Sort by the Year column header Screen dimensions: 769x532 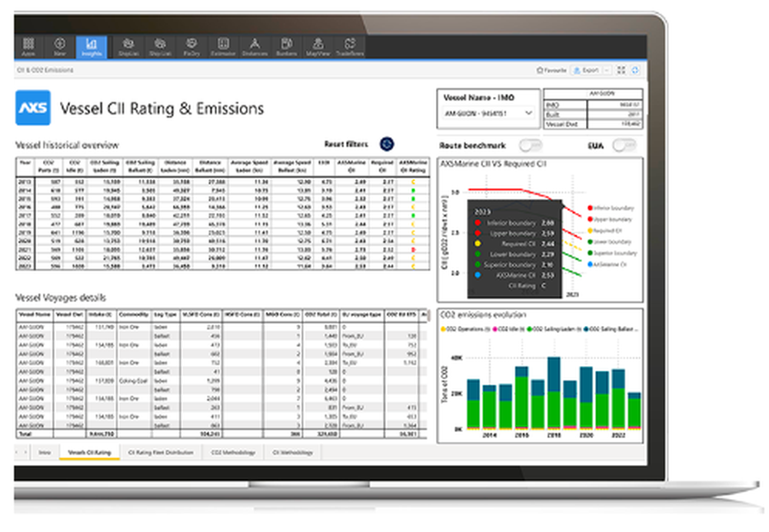(x=25, y=166)
